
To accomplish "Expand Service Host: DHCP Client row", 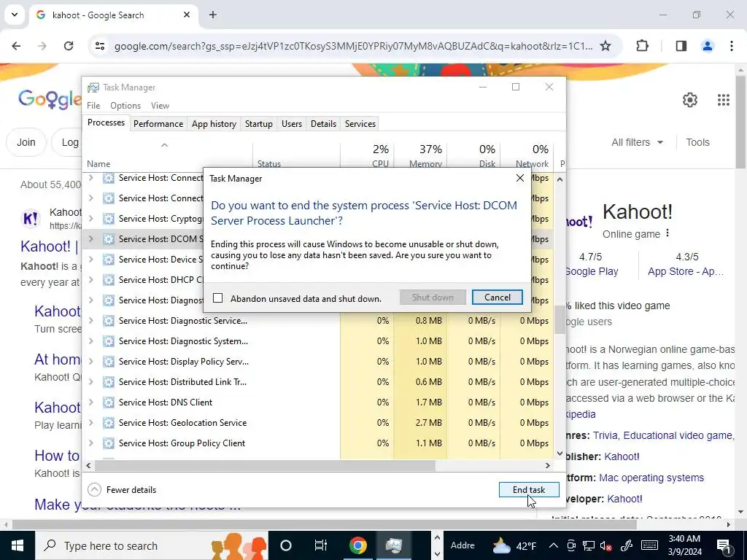I will (91, 280).
